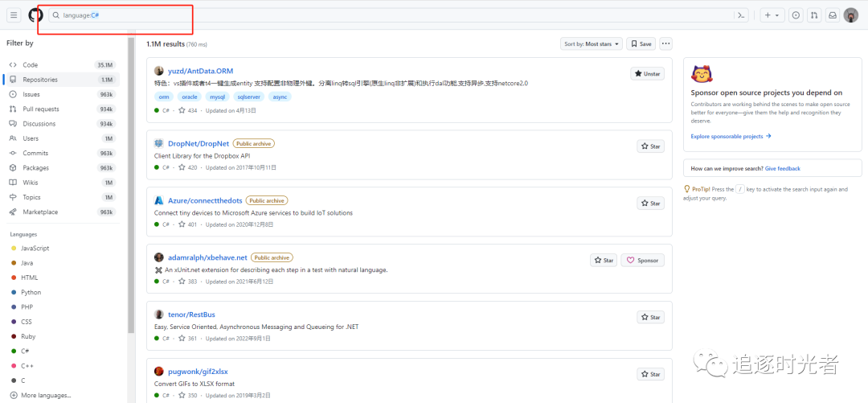Open the pull requests icon in header
The height and width of the screenshot is (403, 868).
click(x=813, y=15)
